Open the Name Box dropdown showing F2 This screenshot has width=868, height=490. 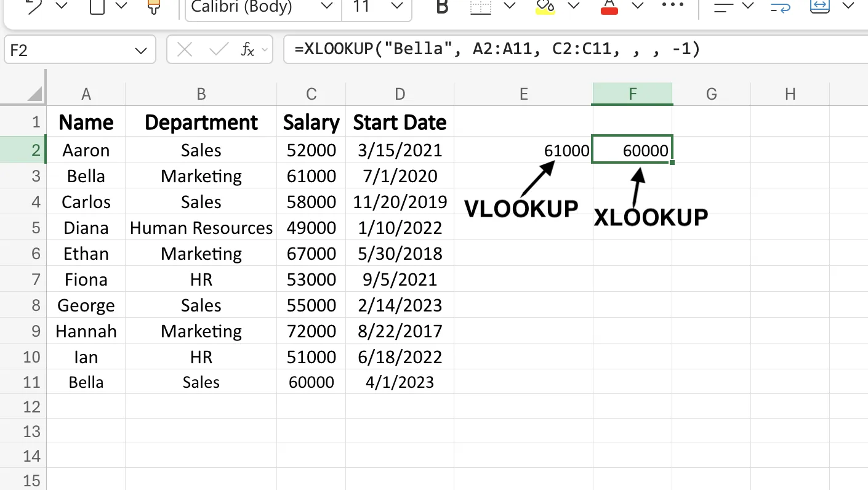tap(141, 50)
